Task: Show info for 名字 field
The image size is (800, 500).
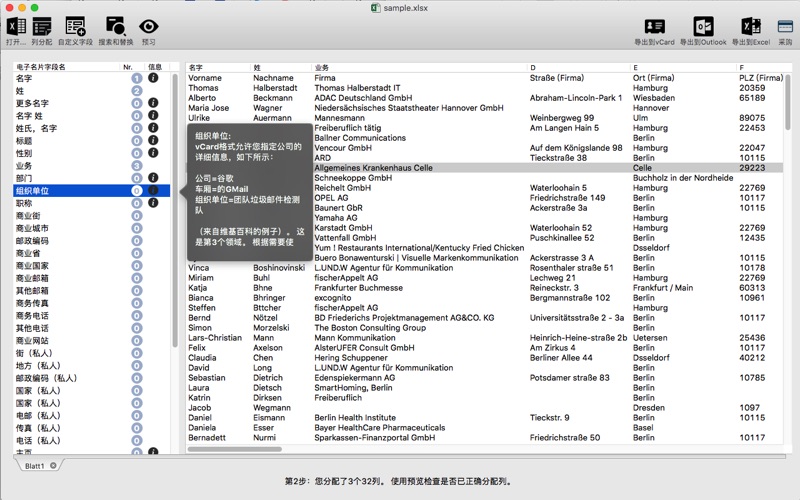Action: pos(153,78)
